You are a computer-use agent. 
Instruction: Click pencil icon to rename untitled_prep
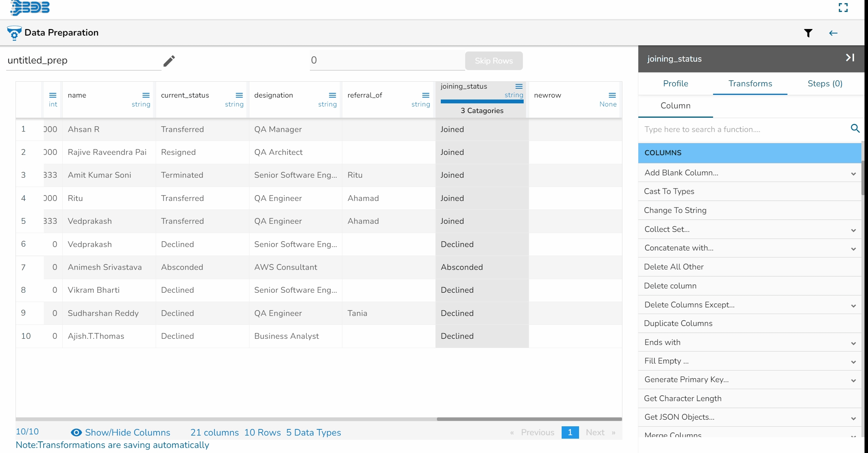coord(169,61)
